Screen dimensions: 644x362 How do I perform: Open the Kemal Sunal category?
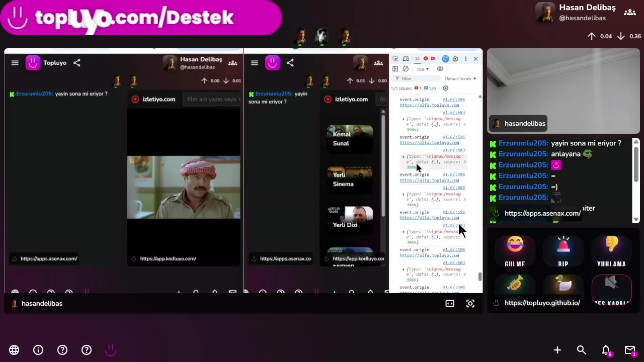(x=350, y=139)
